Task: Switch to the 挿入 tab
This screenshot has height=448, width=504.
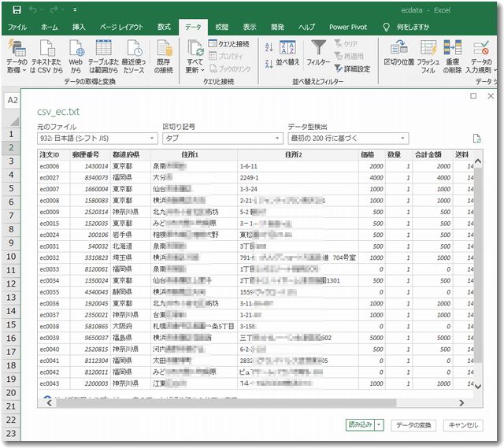Action: (79, 28)
